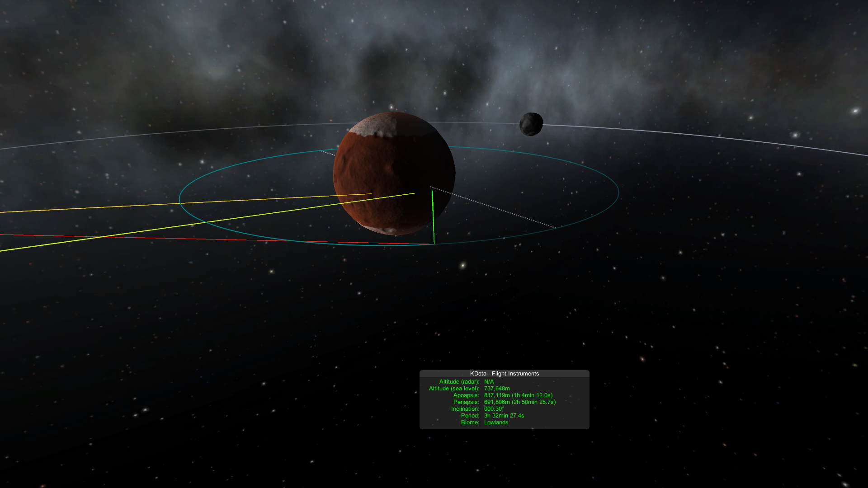Select the dark gray moon Ike
This screenshot has width=868, height=488.
[x=531, y=124]
